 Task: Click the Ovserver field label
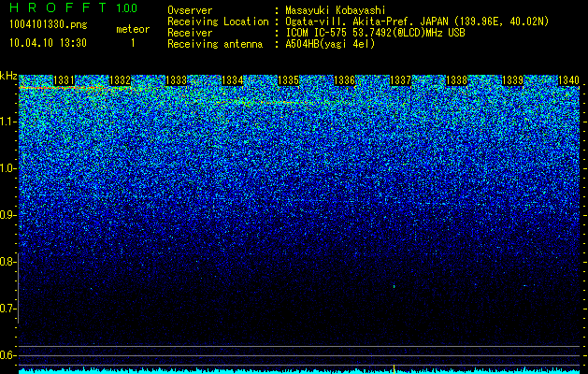click(x=190, y=10)
